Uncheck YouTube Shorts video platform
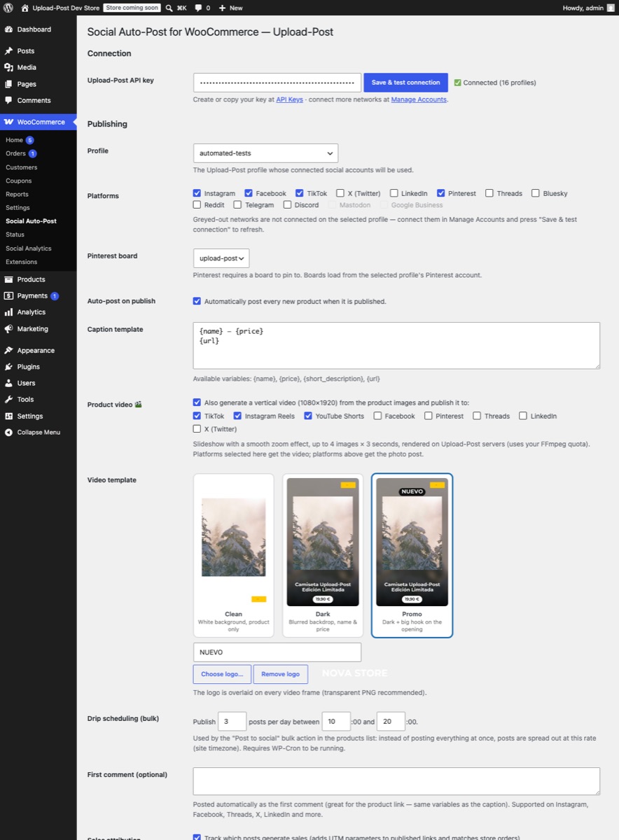 click(308, 416)
